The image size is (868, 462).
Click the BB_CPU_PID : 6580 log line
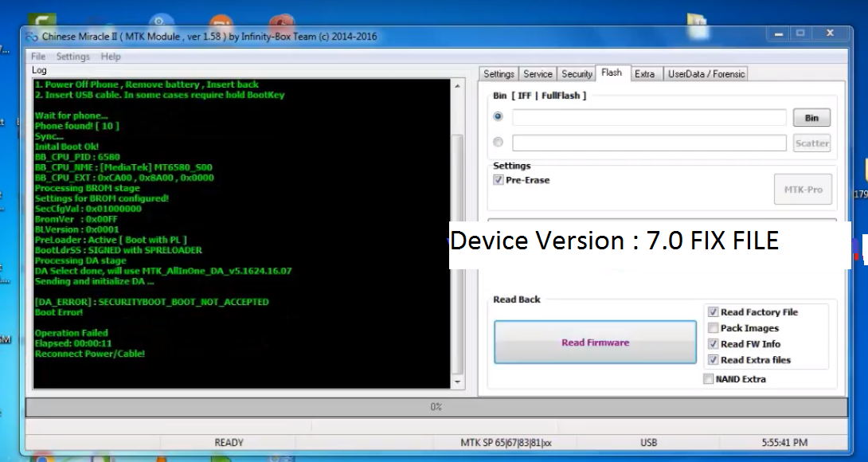point(77,157)
